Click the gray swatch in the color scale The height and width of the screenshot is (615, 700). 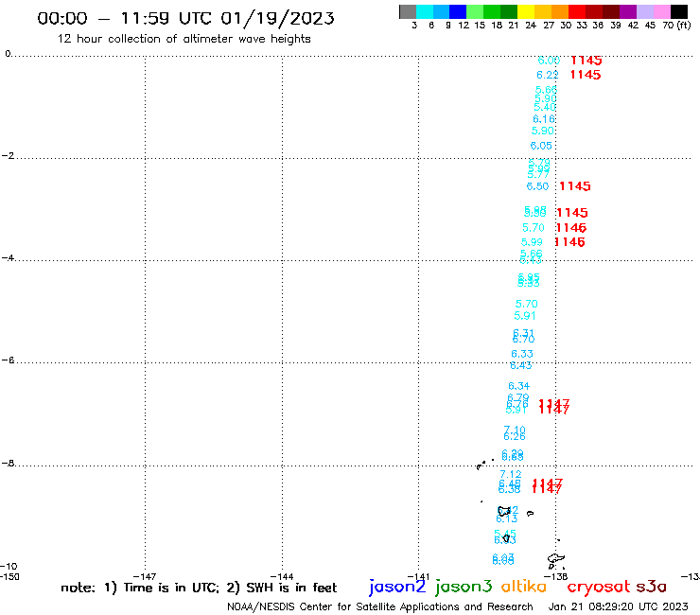pyautogui.click(x=408, y=11)
